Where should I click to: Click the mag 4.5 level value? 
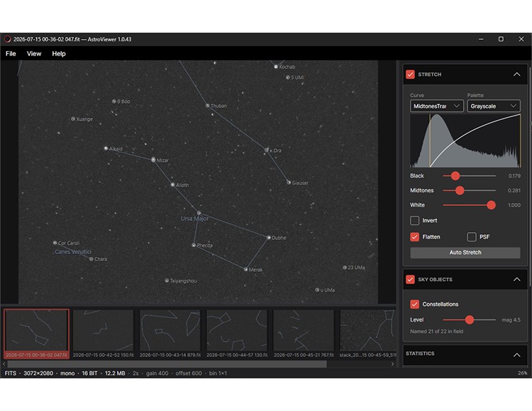pyautogui.click(x=511, y=319)
